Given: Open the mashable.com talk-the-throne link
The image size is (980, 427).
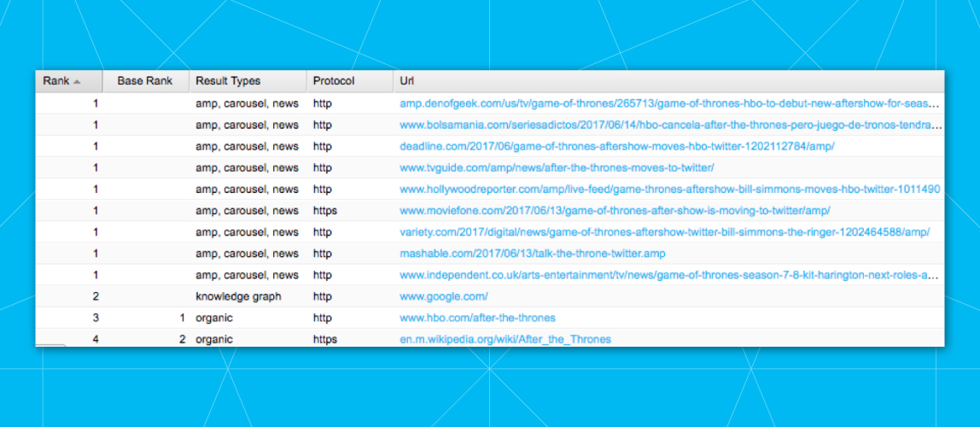Looking at the screenshot, I should (x=532, y=254).
